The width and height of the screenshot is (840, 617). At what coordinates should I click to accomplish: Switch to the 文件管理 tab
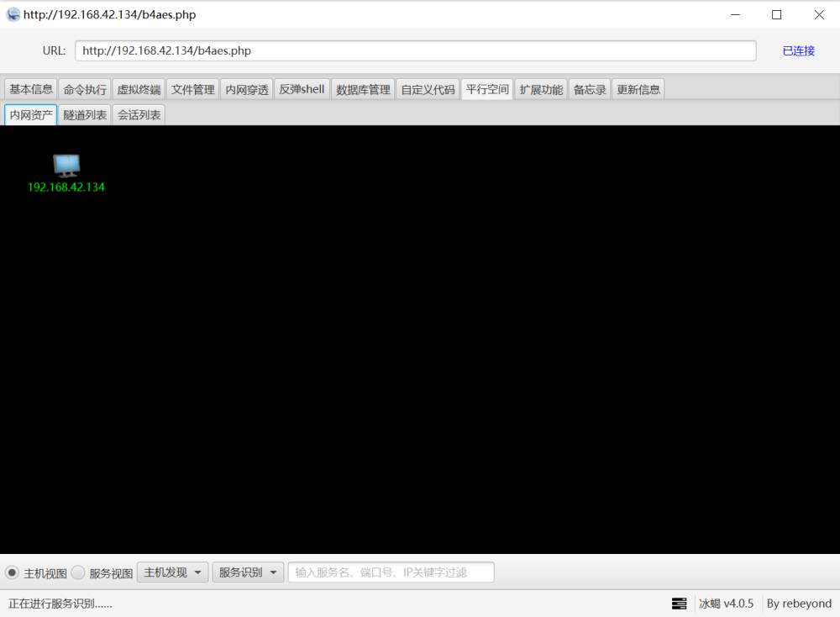click(x=192, y=89)
